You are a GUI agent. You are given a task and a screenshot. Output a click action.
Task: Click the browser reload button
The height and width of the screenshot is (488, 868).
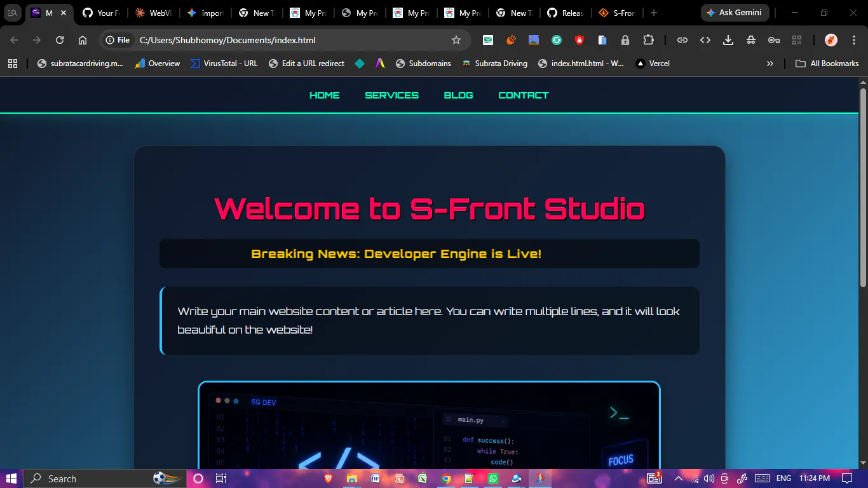coord(60,40)
